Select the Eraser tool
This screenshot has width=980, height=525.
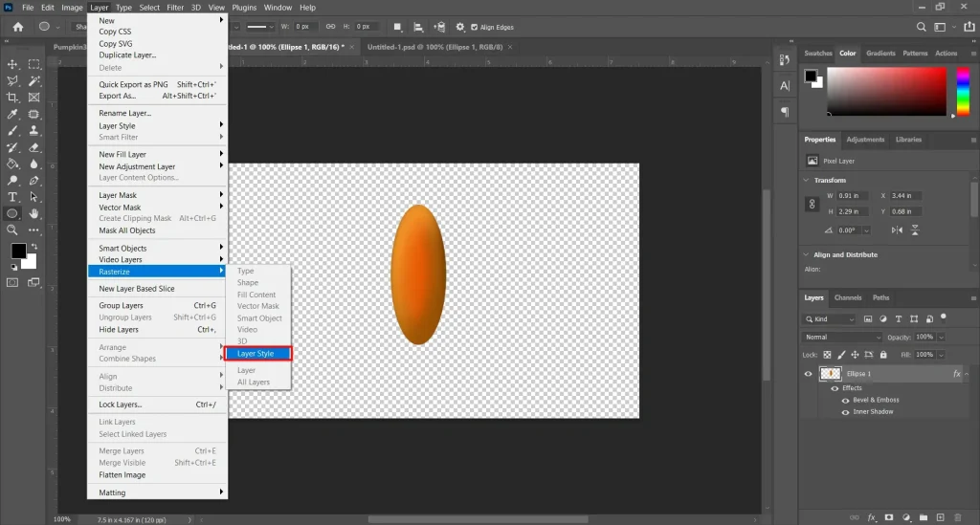click(34, 147)
